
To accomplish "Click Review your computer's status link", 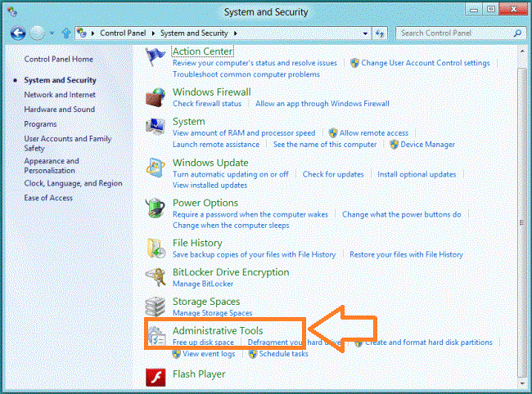I will 255,63.
